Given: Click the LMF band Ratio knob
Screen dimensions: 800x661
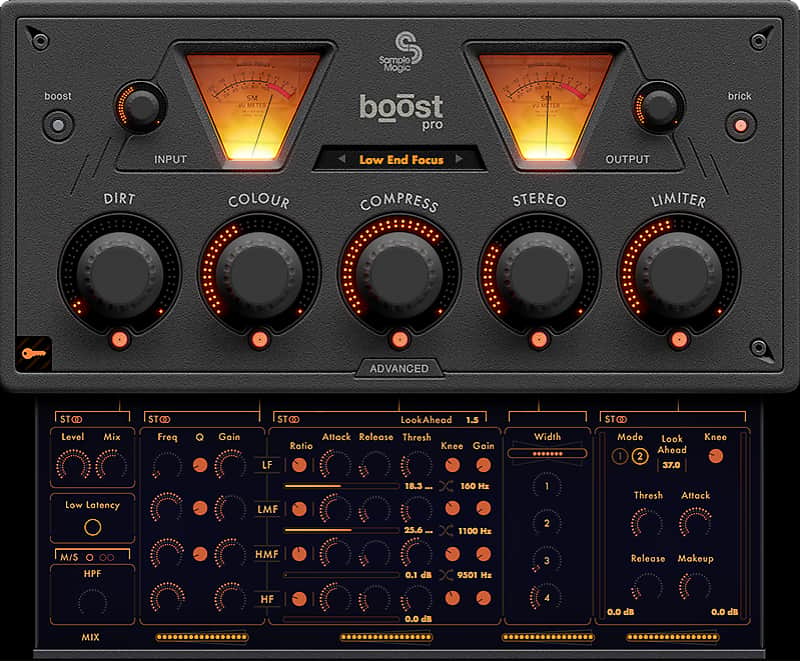Looking at the screenshot, I should 299,509.
